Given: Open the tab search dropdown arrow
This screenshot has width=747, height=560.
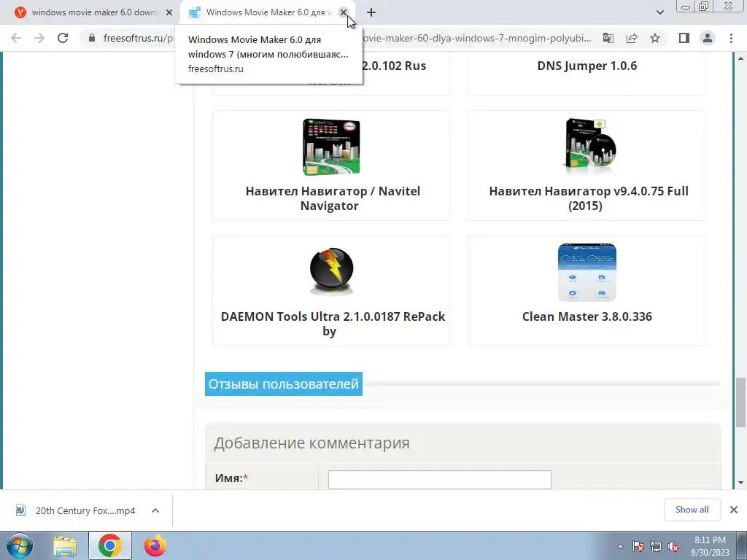Looking at the screenshot, I should [659, 12].
